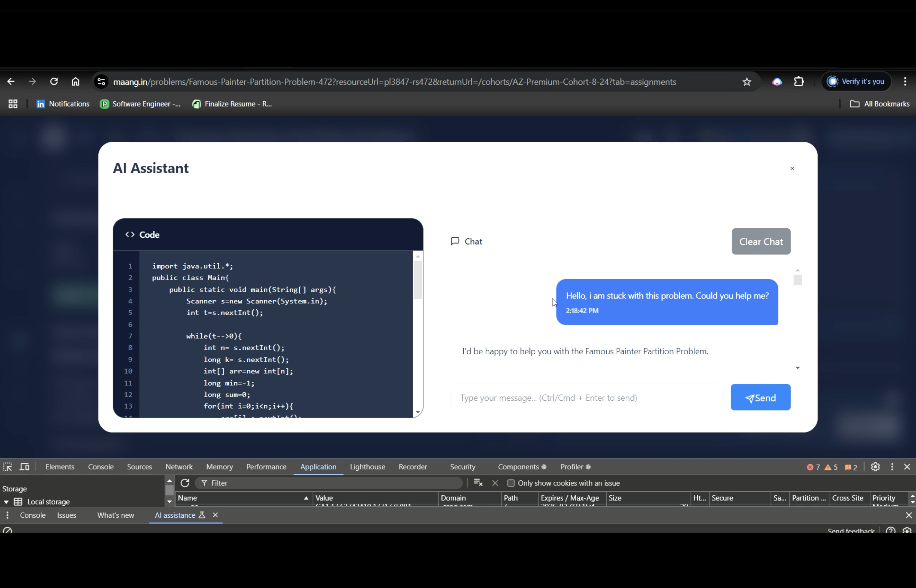Bookmark this page with star icon
916x588 pixels.
[747, 82]
